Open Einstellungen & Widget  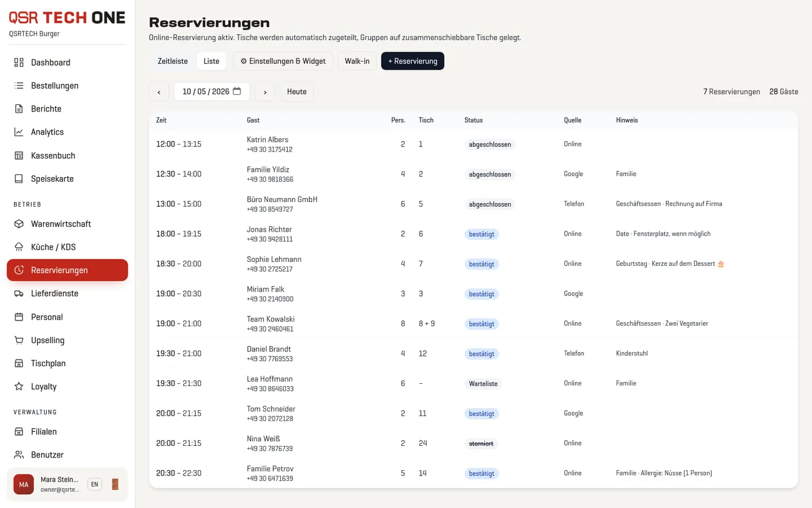pos(283,61)
